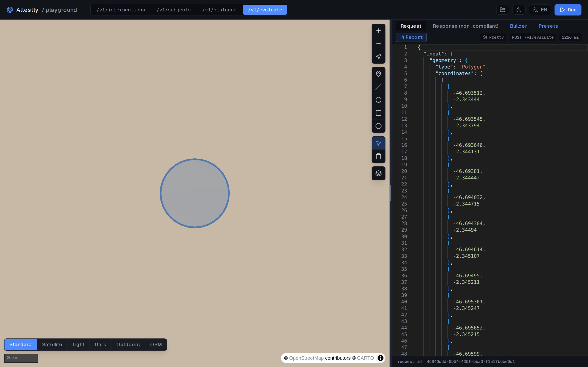Open the EN language selector
The width and height of the screenshot is (588, 367).
click(x=540, y=10)
